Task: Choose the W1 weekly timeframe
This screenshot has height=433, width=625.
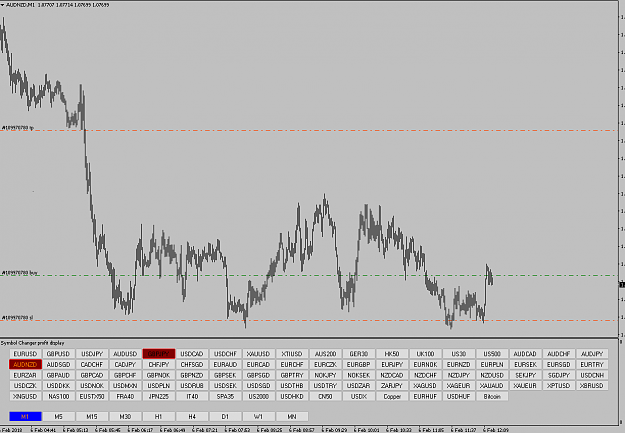Action: click(258, 416)
